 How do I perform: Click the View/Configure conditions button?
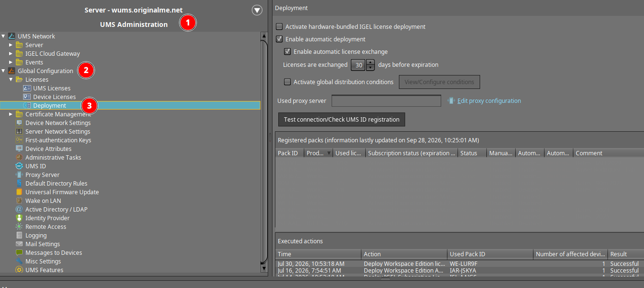point(439,82)
